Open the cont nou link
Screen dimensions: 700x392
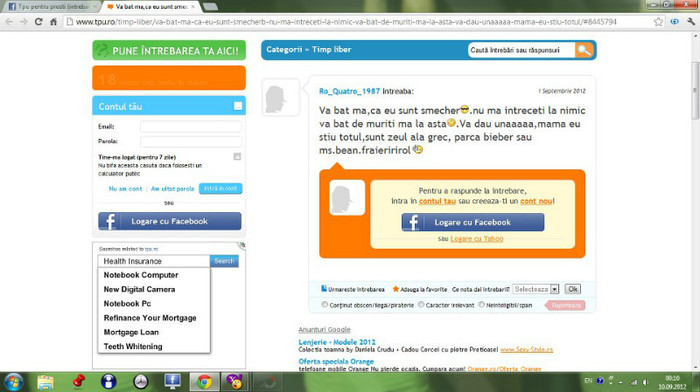click(536, 201)
